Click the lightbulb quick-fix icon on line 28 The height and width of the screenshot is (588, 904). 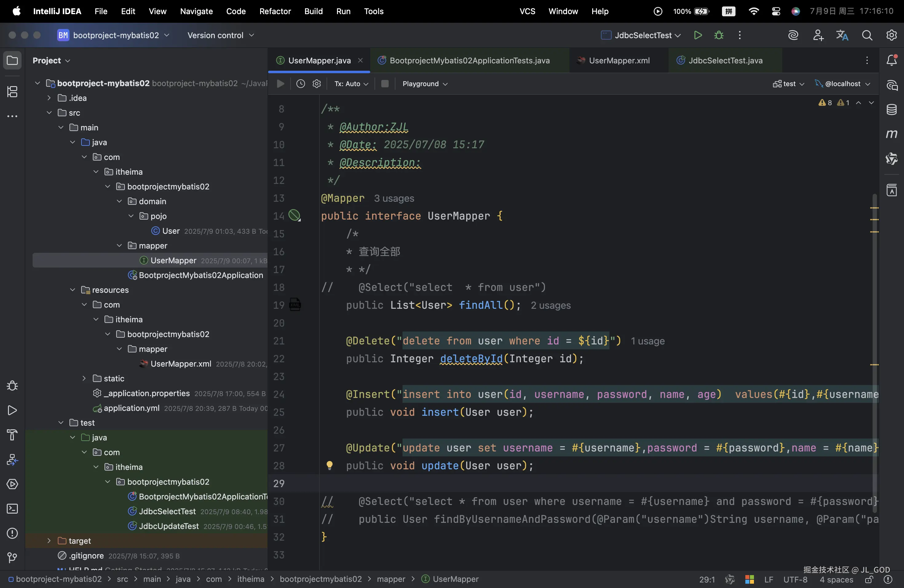point(329,465)
